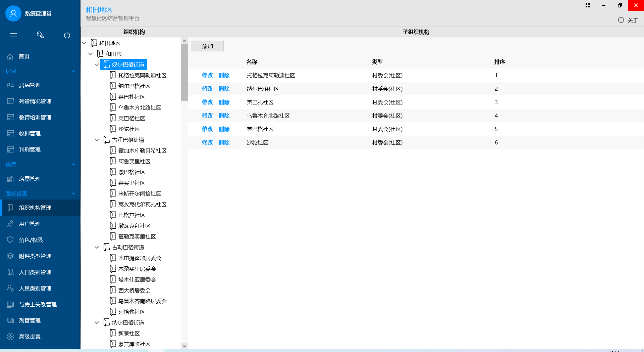Toggle the hamburger menu icon

point(13,35)
